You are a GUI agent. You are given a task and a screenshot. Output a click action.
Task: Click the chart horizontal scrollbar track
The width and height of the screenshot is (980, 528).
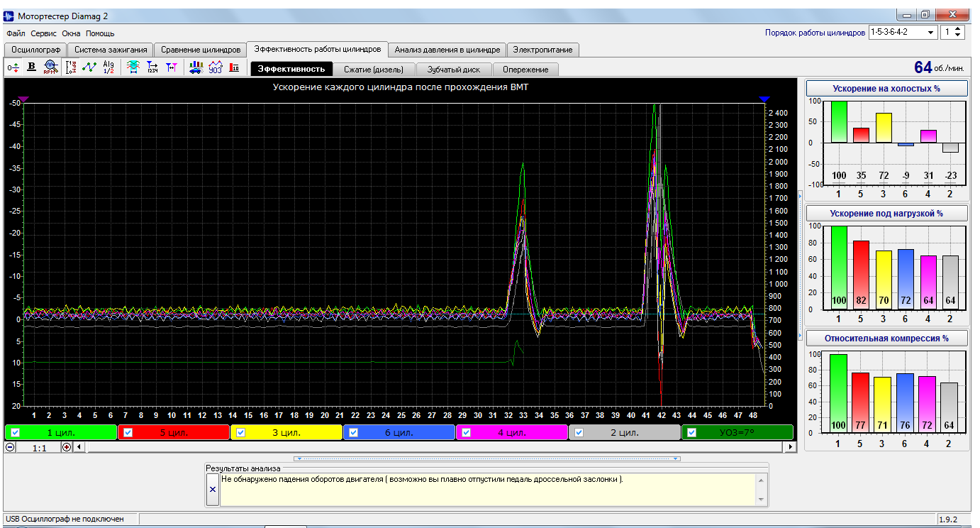pyautogui.click(x=434, y=447)
